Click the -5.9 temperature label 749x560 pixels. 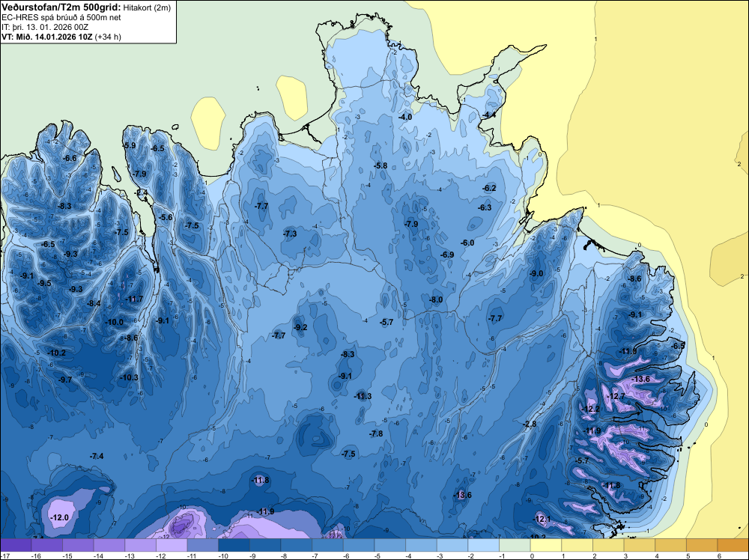[x=130, y=145]
